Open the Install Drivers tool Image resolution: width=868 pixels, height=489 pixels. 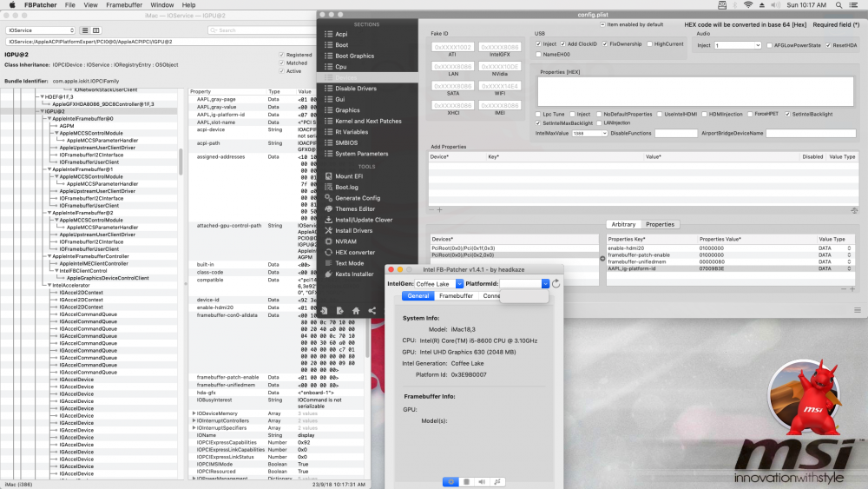tap(353, 230)
